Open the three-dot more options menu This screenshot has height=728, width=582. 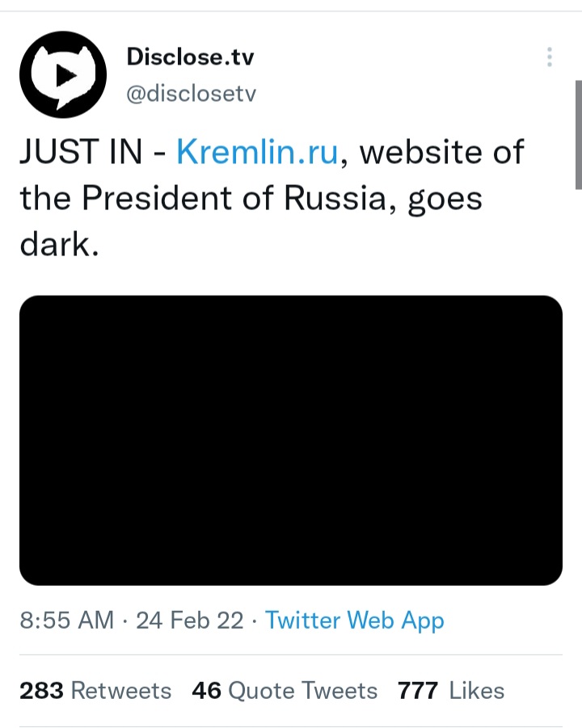pos(550,57)
